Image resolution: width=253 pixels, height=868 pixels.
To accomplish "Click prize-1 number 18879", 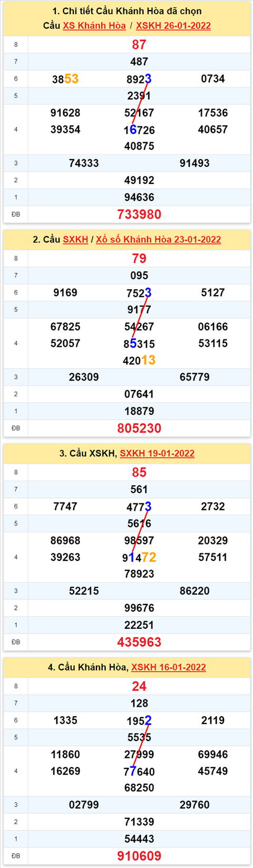I will (x=139, y=411).
